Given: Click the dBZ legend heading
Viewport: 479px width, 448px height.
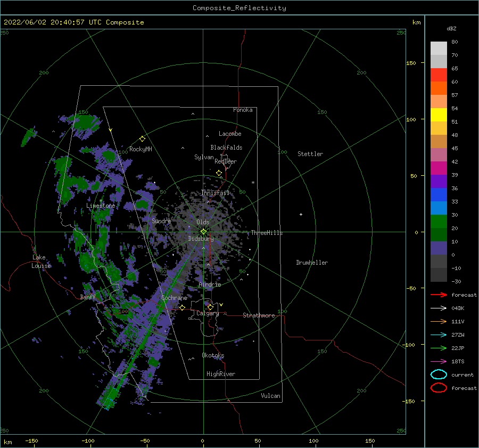Looking at the screenshot, I should 451,28.
